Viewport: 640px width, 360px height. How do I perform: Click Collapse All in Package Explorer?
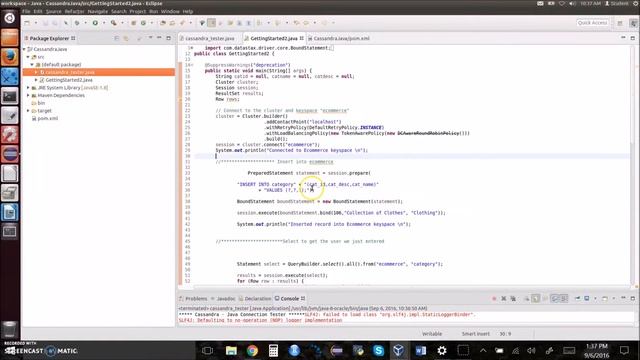[x=117, y=38]
